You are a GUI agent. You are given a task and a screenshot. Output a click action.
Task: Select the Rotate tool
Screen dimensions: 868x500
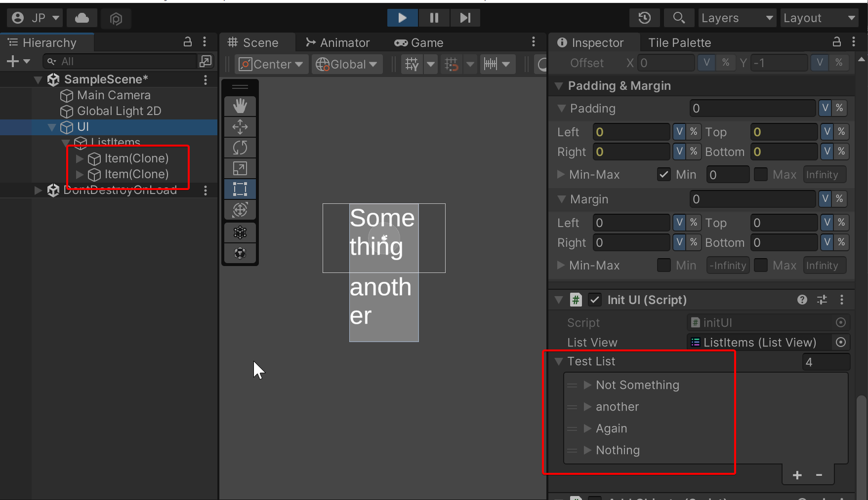240,147
